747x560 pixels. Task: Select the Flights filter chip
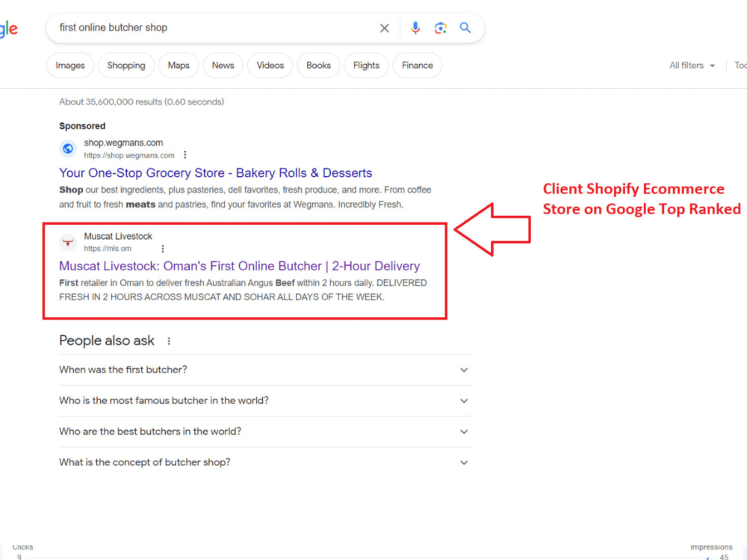[x=366, y=65]
